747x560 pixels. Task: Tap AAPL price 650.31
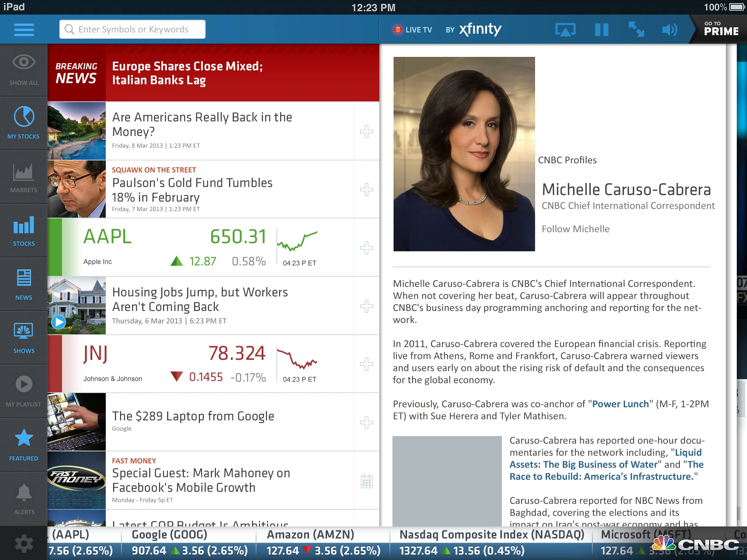tap(238, 237)
